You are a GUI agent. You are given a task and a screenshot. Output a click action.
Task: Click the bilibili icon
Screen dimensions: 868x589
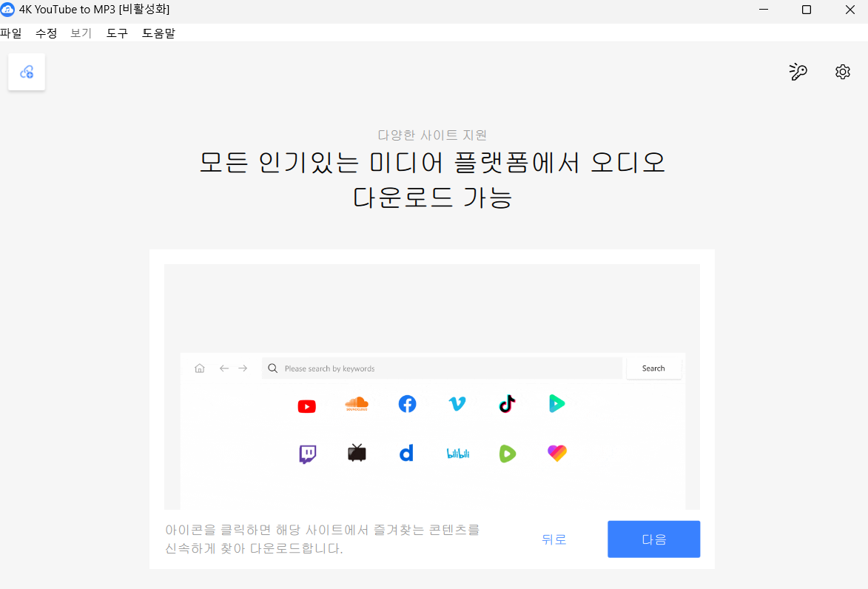coord(458,454)
